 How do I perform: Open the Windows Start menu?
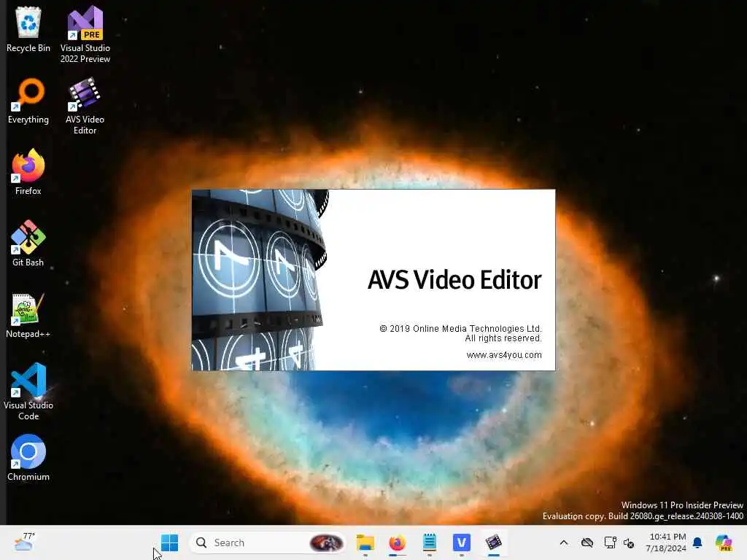pos(169,542)
